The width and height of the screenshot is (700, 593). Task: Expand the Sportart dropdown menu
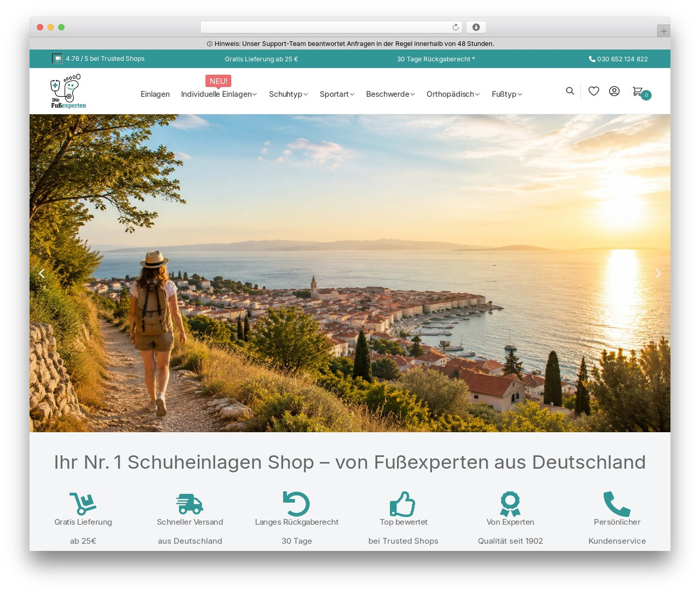(x=337, y=94)
